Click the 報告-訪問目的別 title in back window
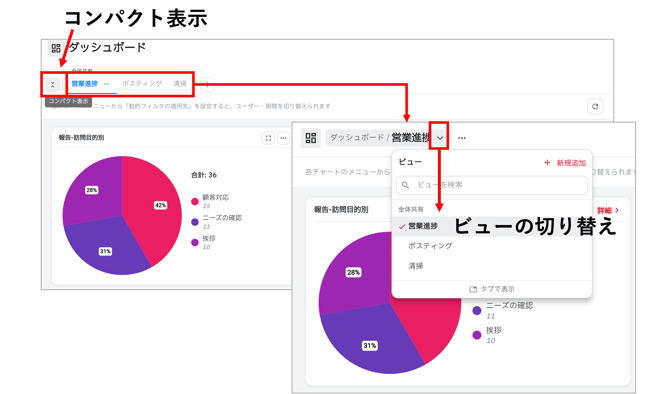 (x=81, y=138)
